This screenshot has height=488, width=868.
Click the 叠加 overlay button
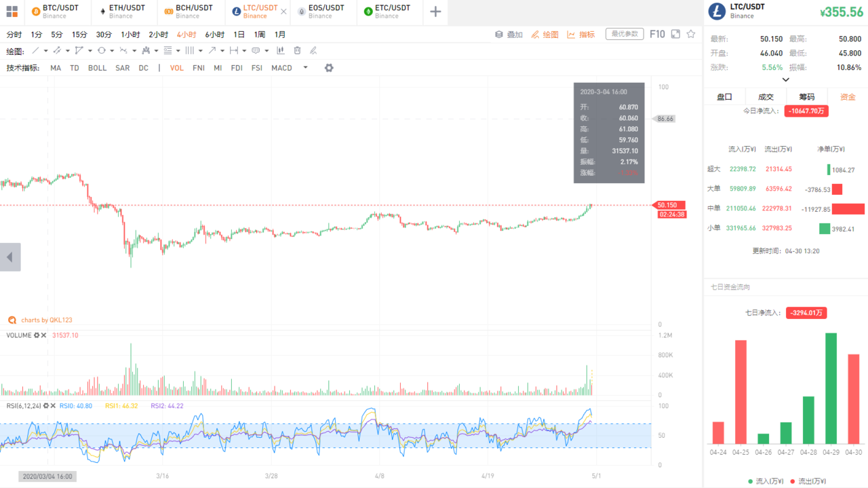point(509,34)
